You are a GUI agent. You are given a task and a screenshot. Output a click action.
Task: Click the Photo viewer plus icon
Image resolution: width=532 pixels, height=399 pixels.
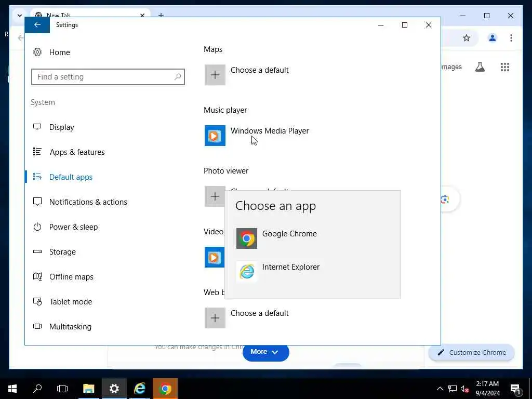215,196
